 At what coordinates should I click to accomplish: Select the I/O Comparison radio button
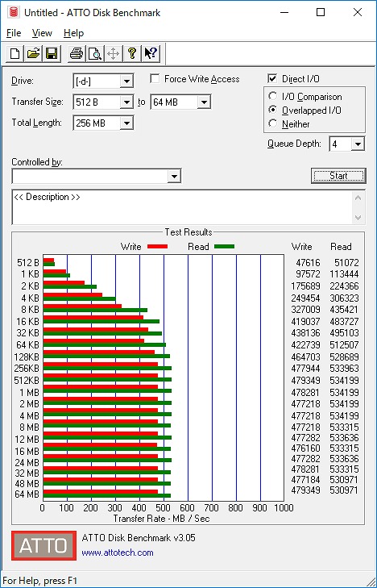tap(272, 96)
